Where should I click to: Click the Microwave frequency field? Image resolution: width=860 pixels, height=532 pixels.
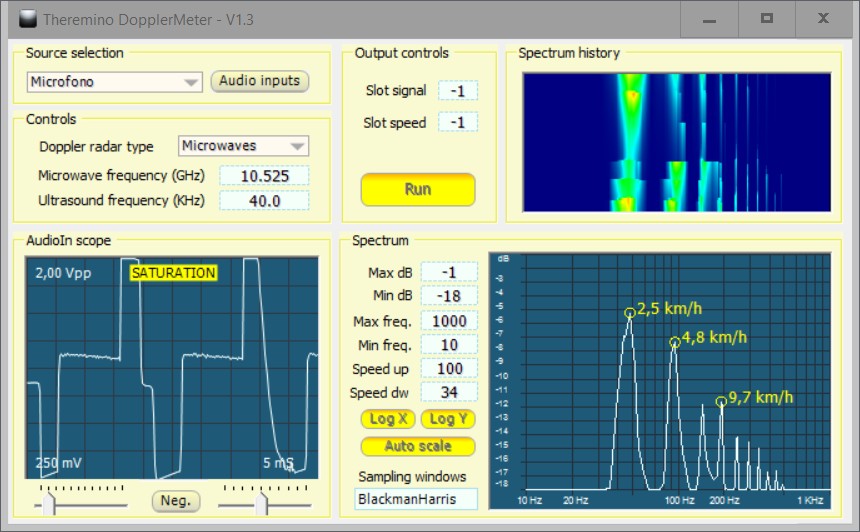coord(264,176)
